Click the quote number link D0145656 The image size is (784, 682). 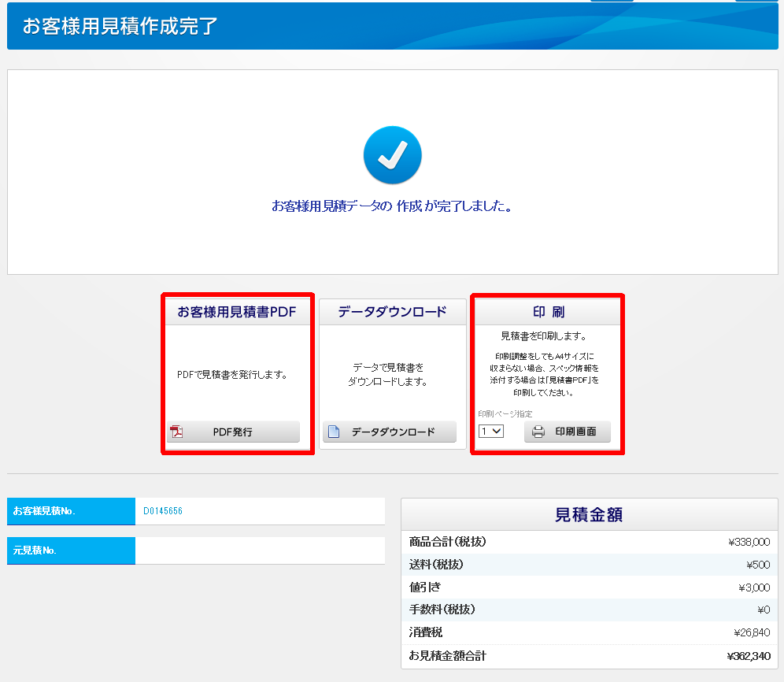tap(163, 511)
